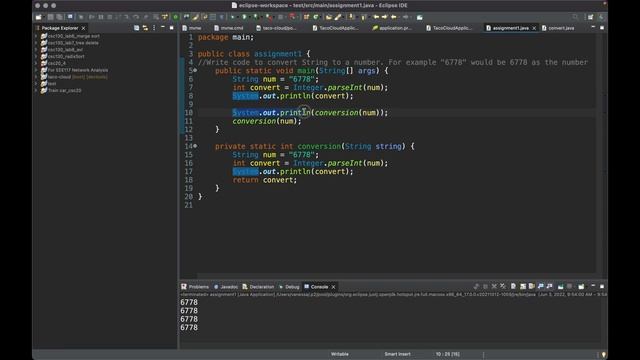Open the New wizard toolbar icon
Image resolution: width=640 pixels, height=360 pixels.
38,17
